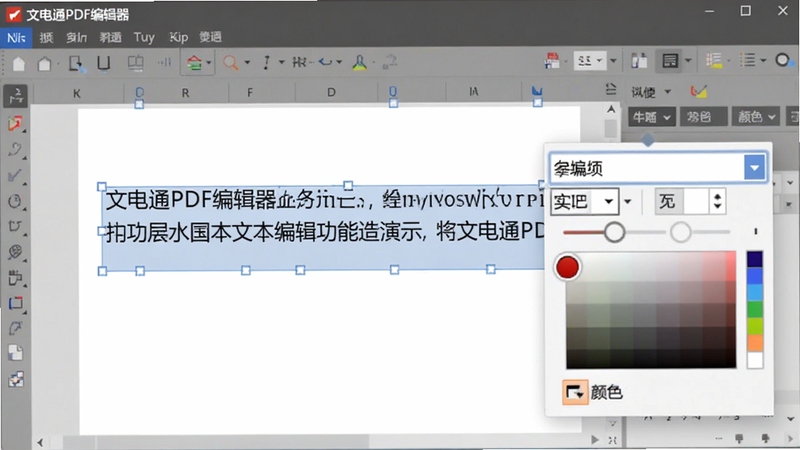Image resolution: width=800 pixels, height=450 pixels.
Task: Select the clock circle tool in sidebar
Action: pos(15,202)
